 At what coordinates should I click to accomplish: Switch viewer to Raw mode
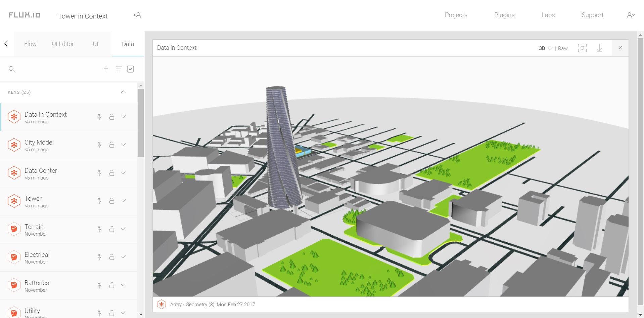coord(563,48)
